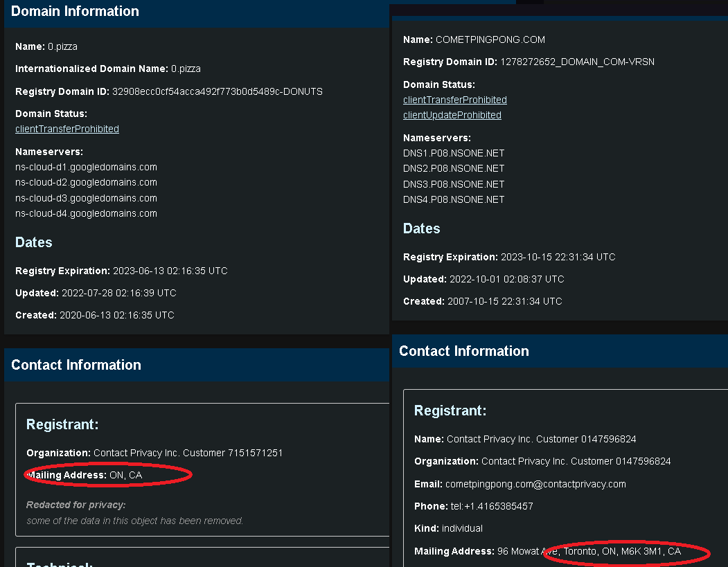This screenshot has height=567, width=728.
Task: Select the text 'Name: 0.pizza'
Action: [46, 47]
